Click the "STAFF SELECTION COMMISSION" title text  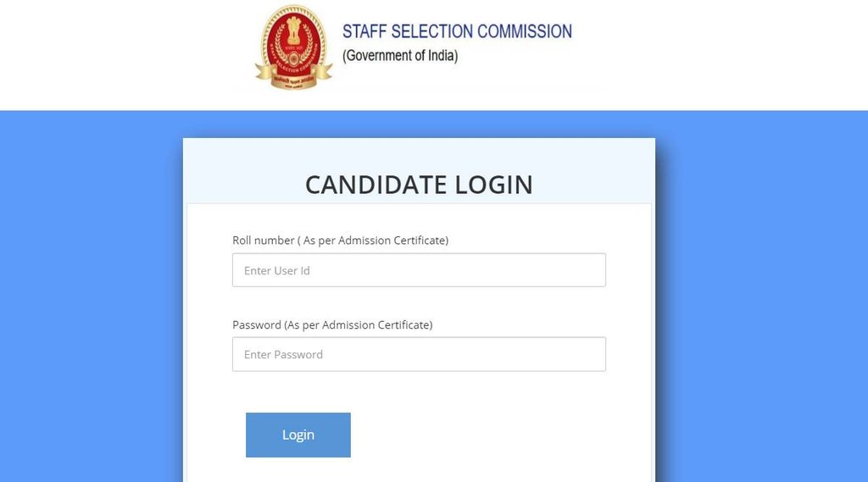click(457, 32)
